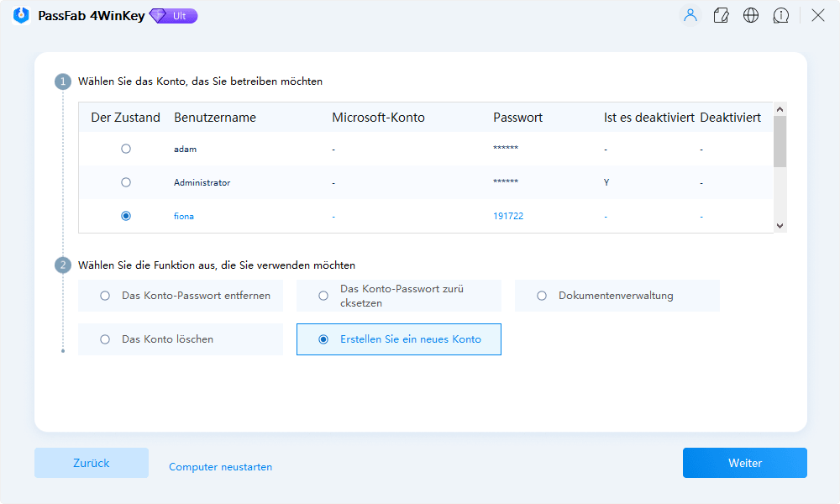Click the Zurück button

coord(91,463)
